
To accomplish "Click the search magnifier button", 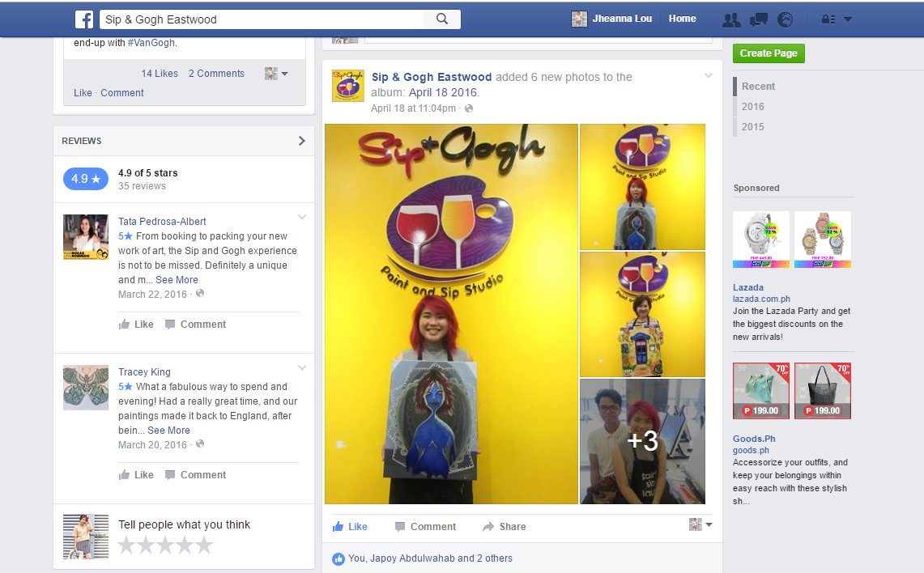I will (x=442, y=19).
